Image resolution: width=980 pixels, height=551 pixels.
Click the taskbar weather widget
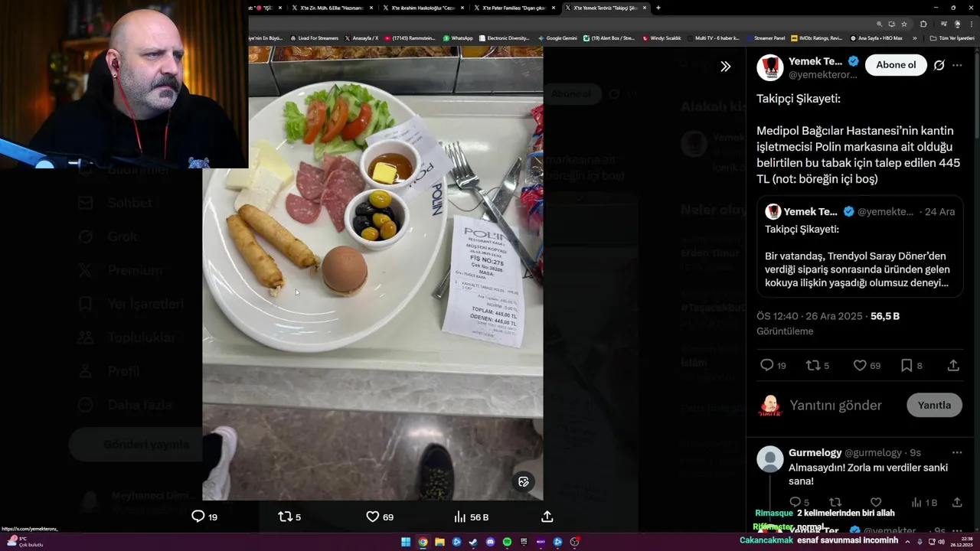[x=24, y=541]
